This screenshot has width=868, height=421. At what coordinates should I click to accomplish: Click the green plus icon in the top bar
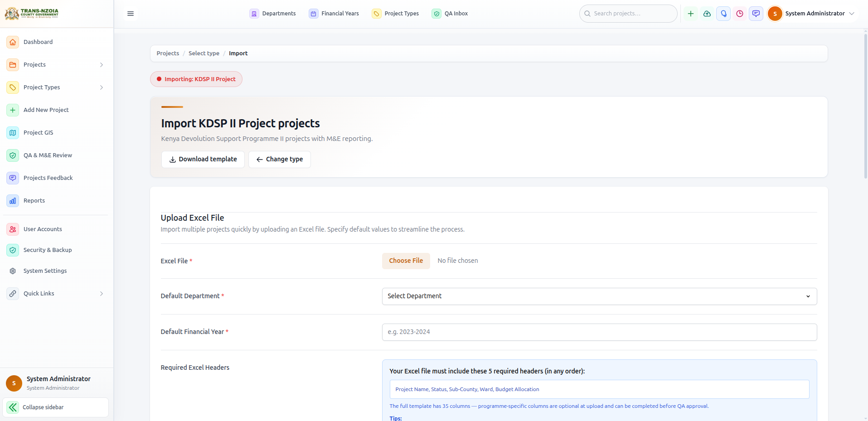(691, 14)
